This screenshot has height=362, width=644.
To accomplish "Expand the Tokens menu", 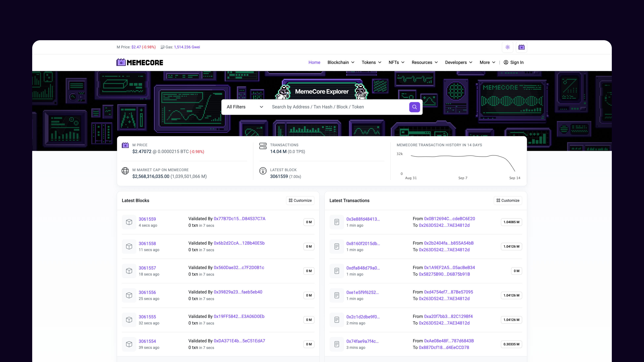I will [x=371, y=63].
